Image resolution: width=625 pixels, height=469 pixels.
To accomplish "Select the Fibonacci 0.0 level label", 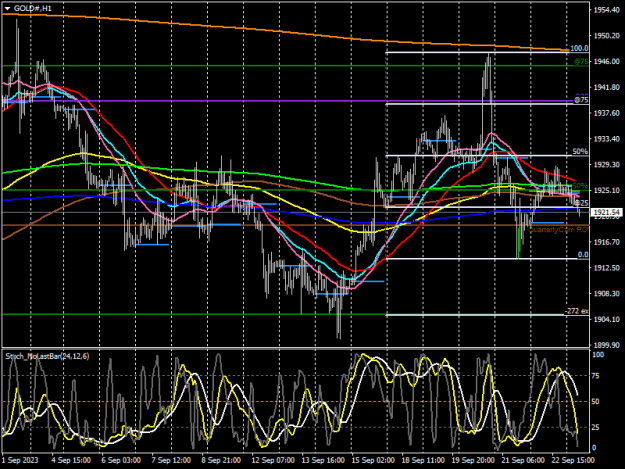I will [583, 255].
